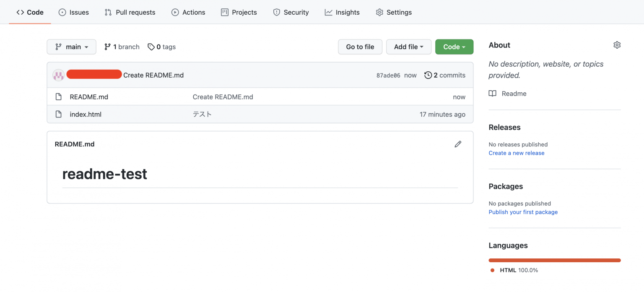The image size is (644, 292).
Task: Click the file icon next to index.html
Action: [59, 114]
